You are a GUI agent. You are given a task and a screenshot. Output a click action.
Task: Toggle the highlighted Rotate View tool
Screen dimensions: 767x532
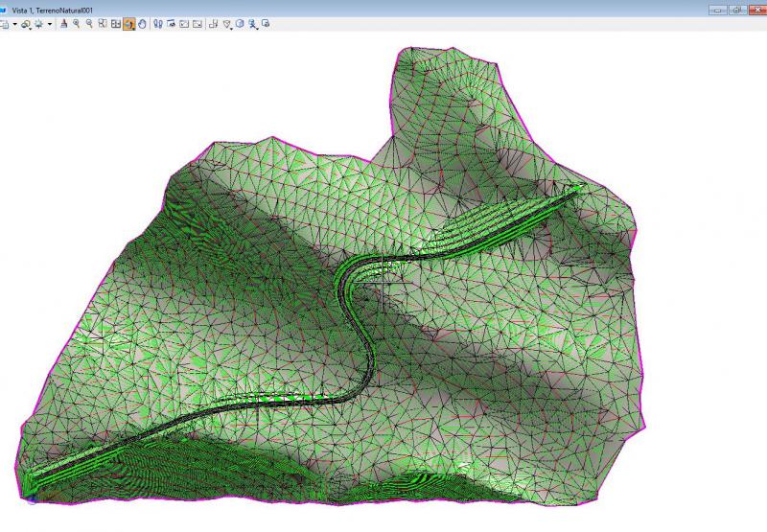pyautogui.click(x=129, y=24)
